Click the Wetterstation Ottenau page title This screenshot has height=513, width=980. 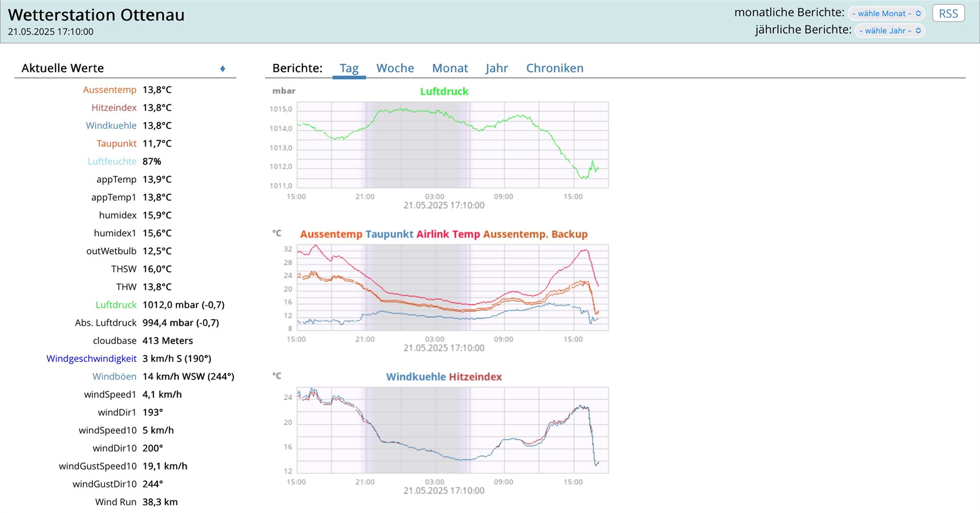(x=96, y=15)
